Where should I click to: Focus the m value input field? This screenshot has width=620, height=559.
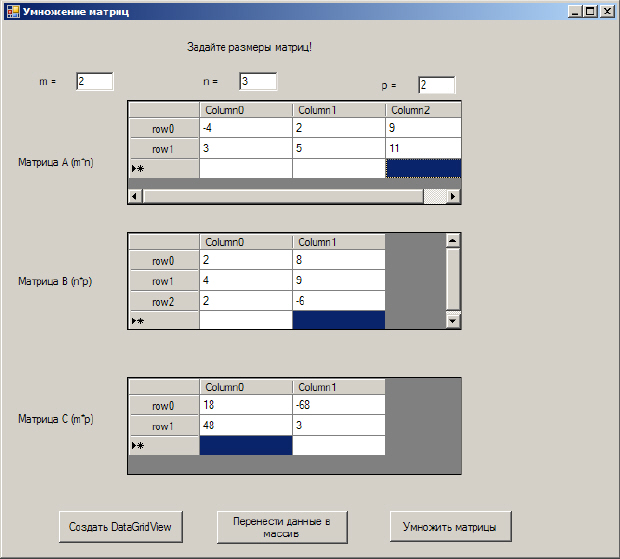click(x=95, y=81)
